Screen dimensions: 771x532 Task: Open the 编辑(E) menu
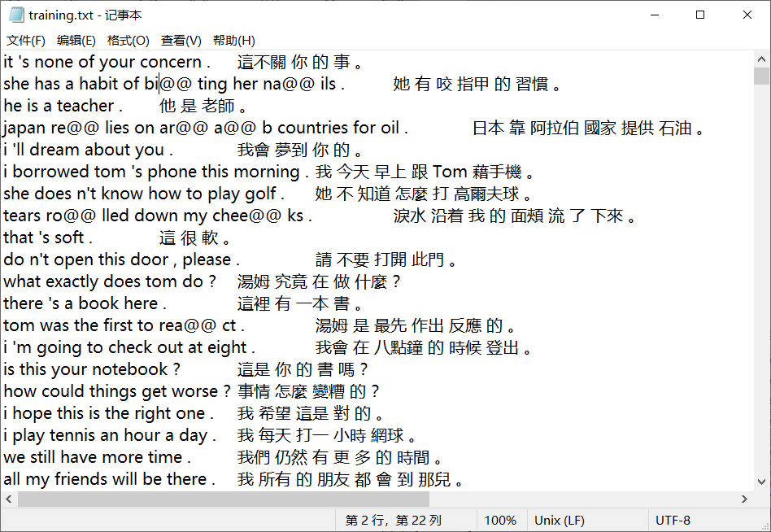[x=76, y=41]
